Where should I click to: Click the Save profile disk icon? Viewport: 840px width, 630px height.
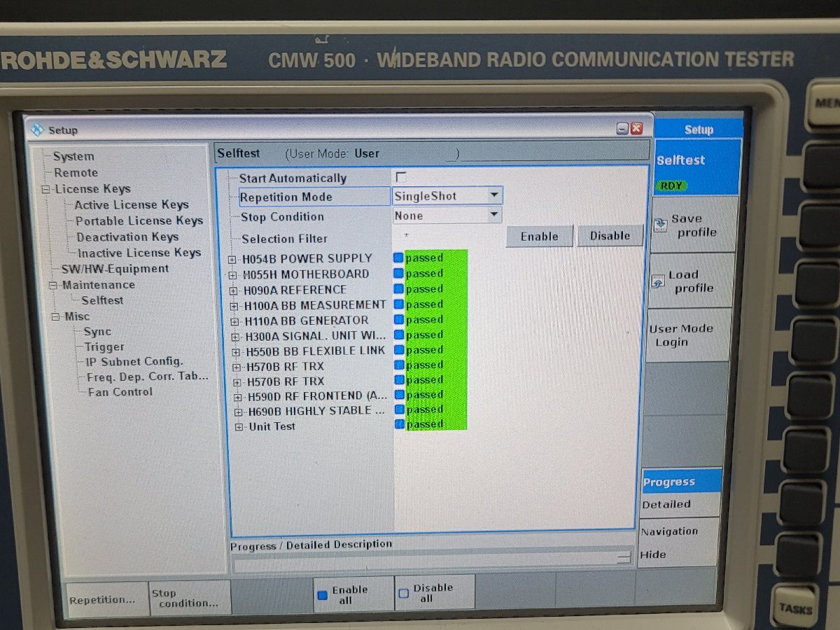[x=660, y=226]
